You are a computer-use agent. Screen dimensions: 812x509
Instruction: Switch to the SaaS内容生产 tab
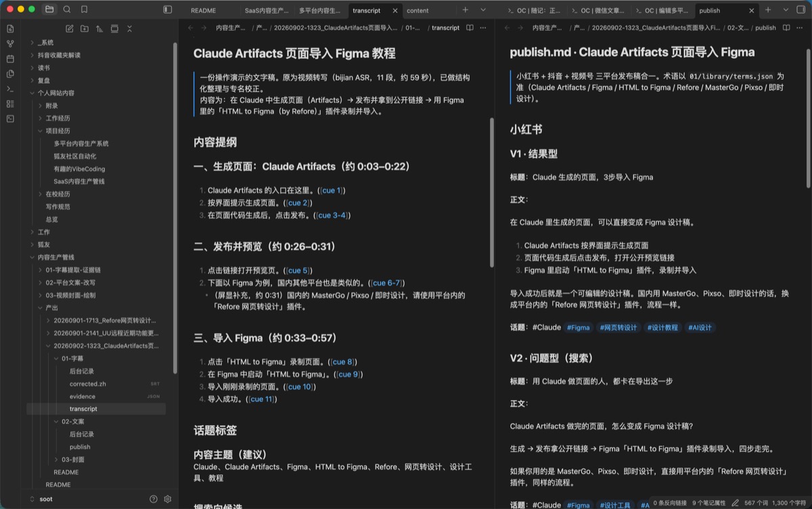tap(266, 10)
